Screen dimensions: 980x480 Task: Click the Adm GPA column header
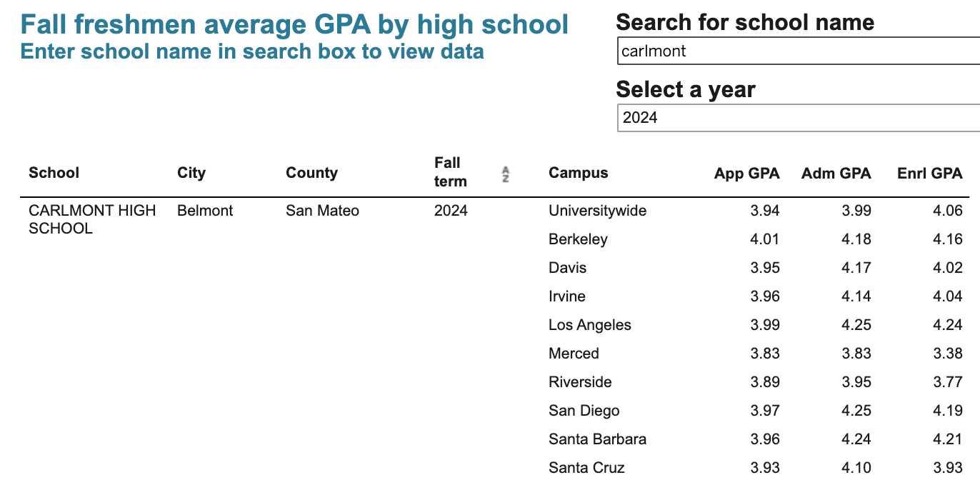pos(836,173)
